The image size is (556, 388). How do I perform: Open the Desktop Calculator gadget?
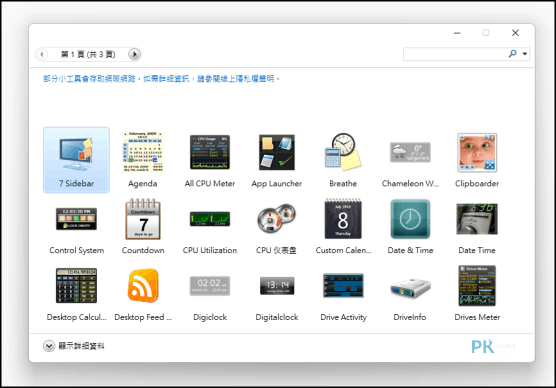(x=76, y=286)
